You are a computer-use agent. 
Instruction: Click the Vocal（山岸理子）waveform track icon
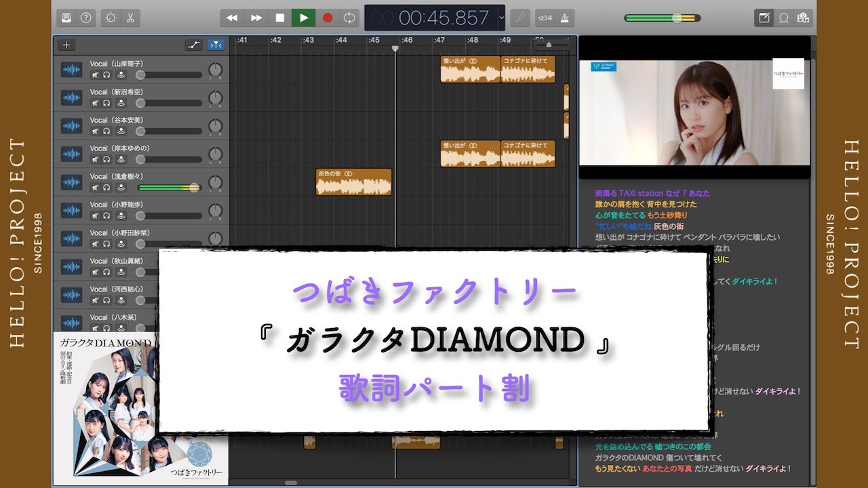(71, 70)
